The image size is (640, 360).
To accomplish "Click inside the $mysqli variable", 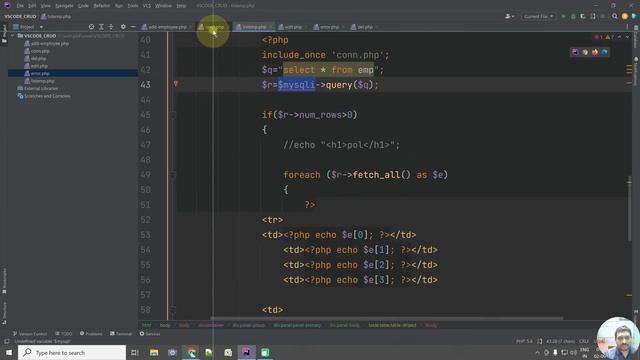I will 296,85.
